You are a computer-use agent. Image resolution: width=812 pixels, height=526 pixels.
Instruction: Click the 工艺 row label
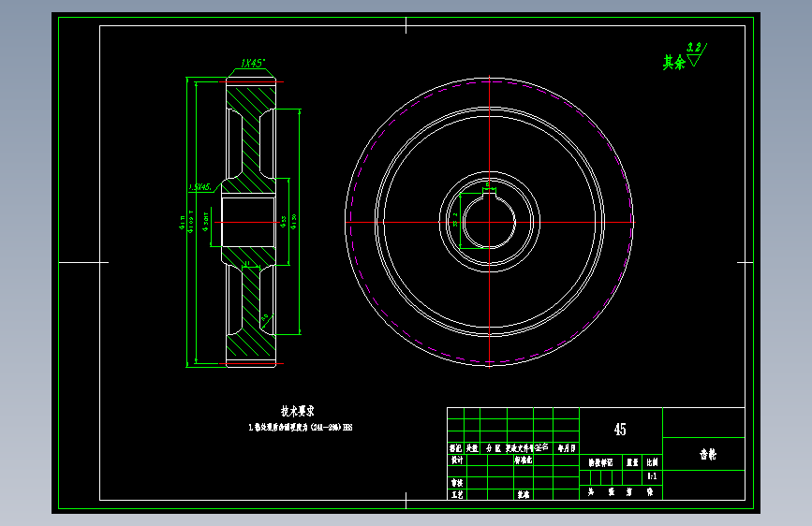coord(457,494)
